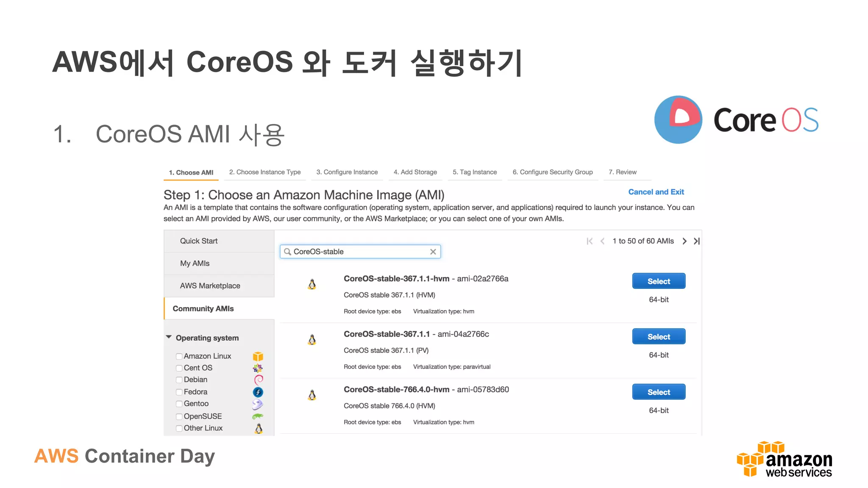
Task: Click penguin icon for ami-04a2766c
Action: (312, 340)
